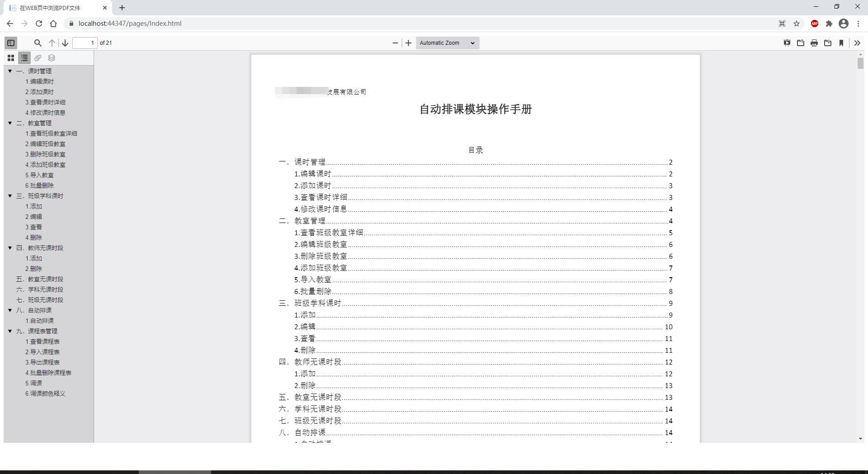The width and height of the screenshot is (868, 474).
Task: Open outline item 2.导入课程表
Action: (x=42, y=352)
